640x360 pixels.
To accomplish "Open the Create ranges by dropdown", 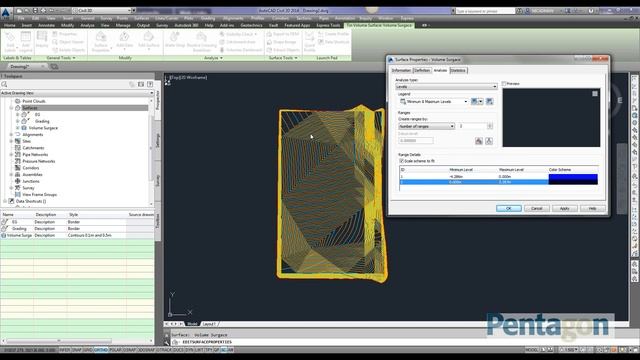I will pyautogui.click(x=426, y=127).
